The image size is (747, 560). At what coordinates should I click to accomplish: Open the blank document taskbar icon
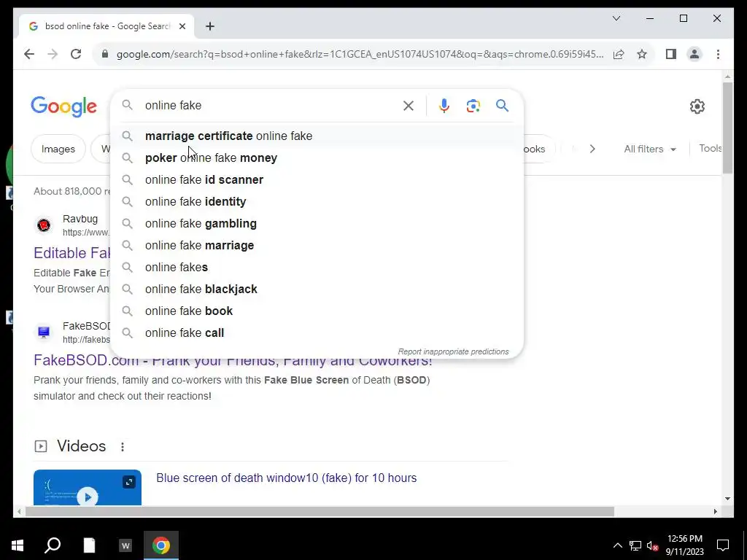click(x=89, y=545)
